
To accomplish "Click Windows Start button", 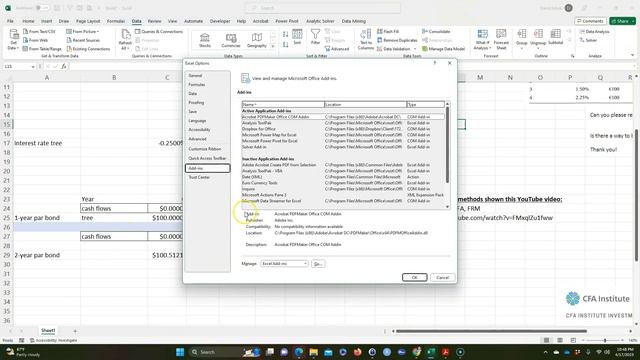I will (180, 352).
